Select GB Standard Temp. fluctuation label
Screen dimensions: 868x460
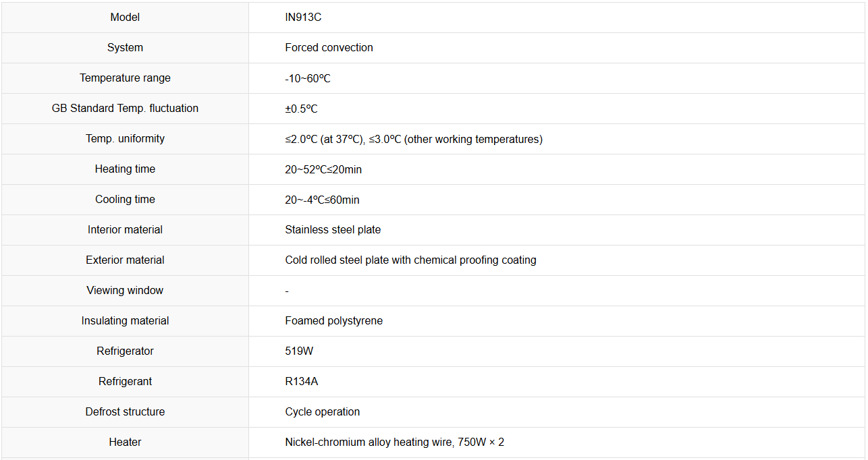[125, 109]
